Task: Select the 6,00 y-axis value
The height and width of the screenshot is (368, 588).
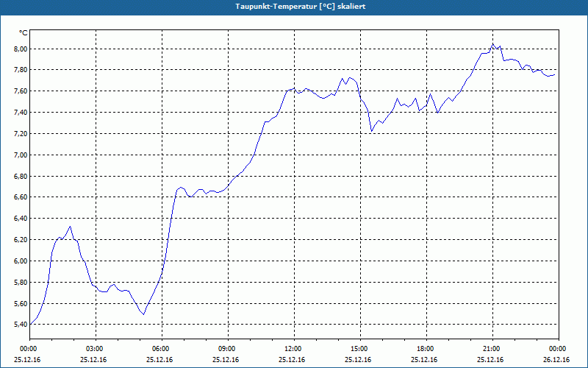Action: [21, 261]
